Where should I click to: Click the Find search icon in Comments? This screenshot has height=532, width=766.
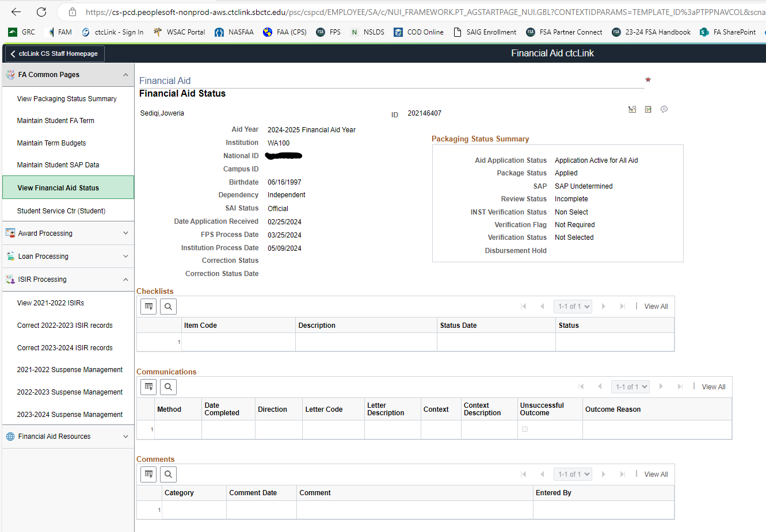tap(168, 474)
